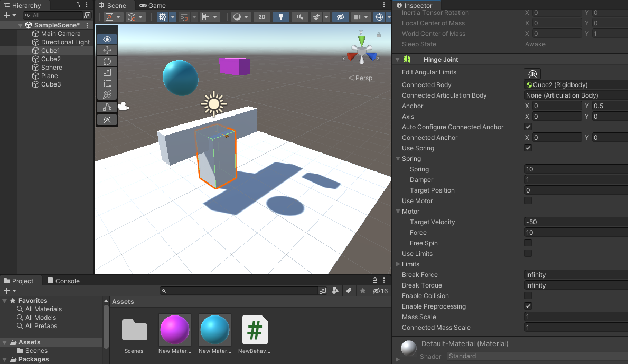Select the magenta New Material asset thumbnail
The image size is (628, 364).
tap(175, 330)
